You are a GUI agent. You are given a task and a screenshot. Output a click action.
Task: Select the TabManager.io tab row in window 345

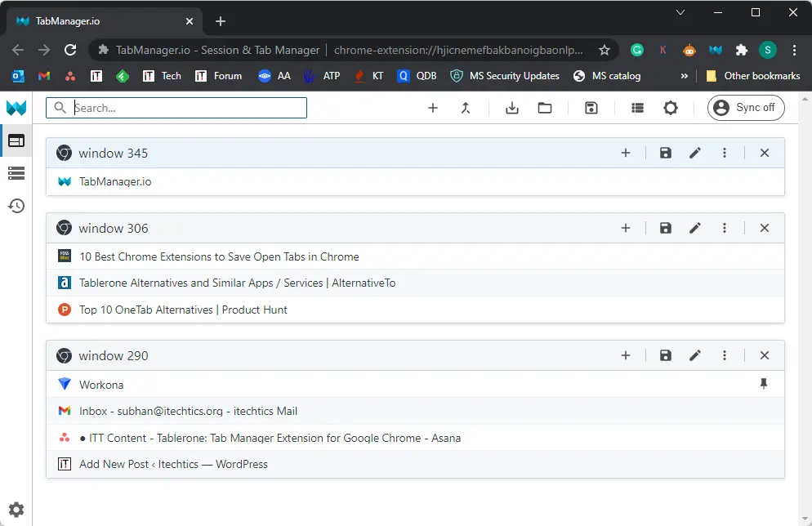(415, 181)
